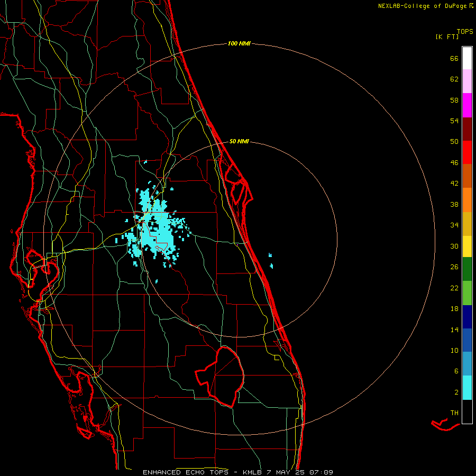This screenshot has width=476, height=476.
Task: Click the medium blue 10-14 kft swatch
Action: (x=467, y=340)
